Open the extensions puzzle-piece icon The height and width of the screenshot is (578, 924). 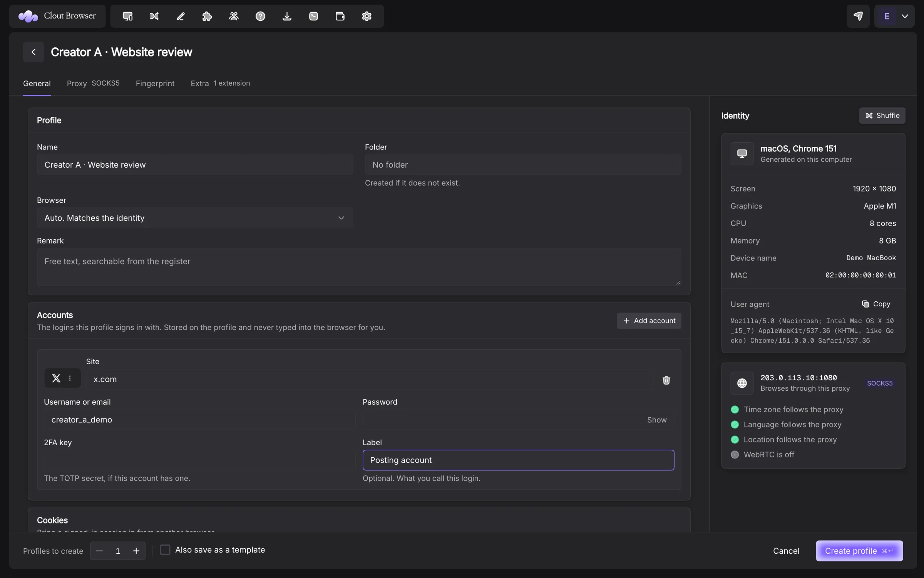point(207,16)
